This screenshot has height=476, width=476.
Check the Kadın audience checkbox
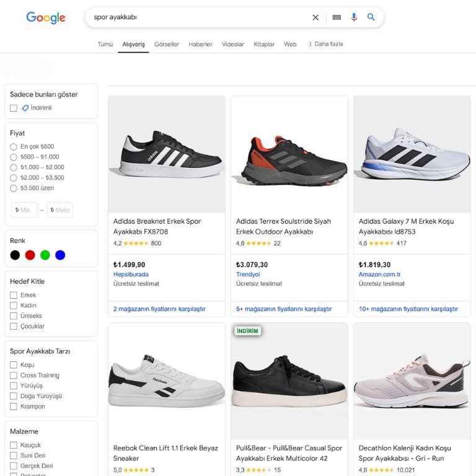[x=14, y=306]
